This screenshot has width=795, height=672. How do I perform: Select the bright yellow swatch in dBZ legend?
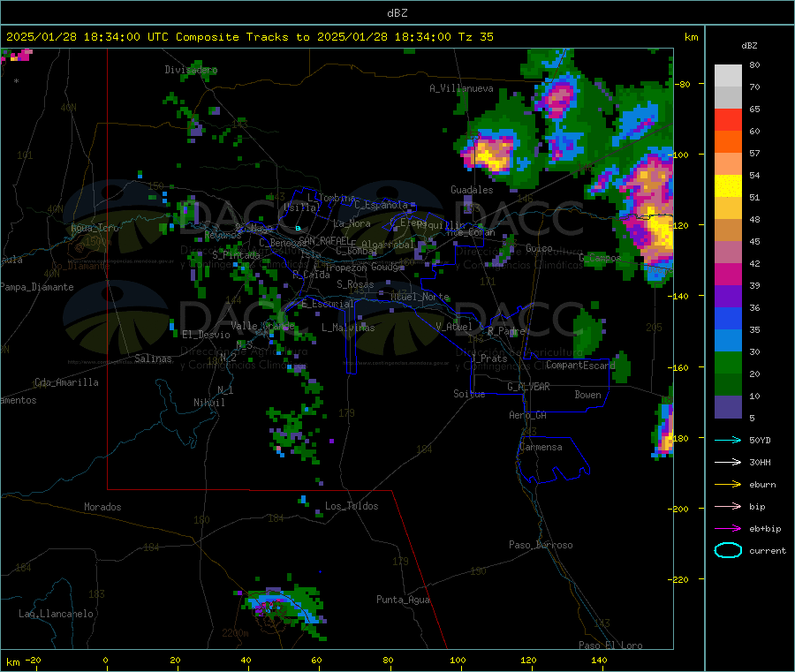[x=728, y=186]
